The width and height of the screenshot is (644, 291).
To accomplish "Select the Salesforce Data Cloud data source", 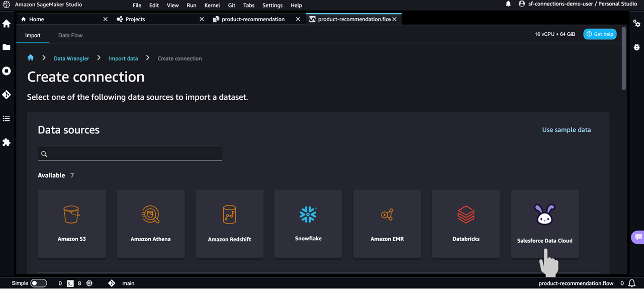I will [x=544, y=224].
